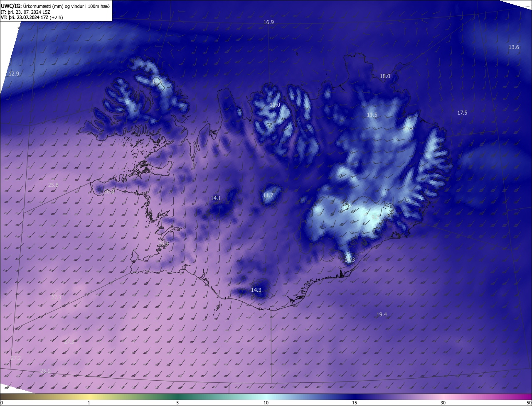This screenshot has height=406, width=532.
Task: Click the color scale label 30
Action: 443,403
